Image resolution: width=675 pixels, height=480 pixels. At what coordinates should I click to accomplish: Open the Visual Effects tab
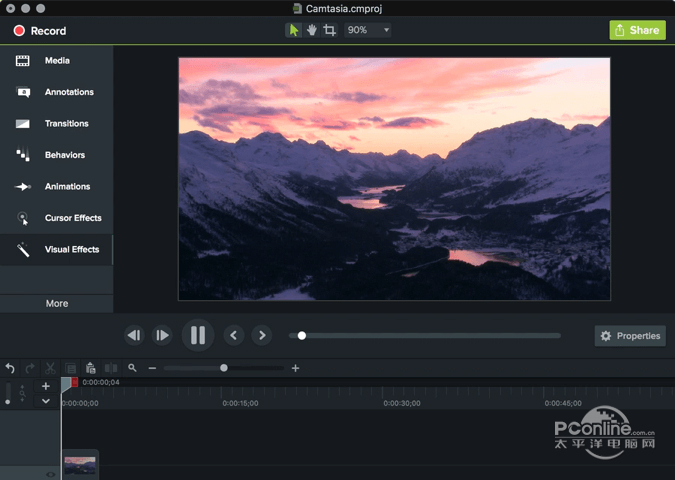coord(56,249)
